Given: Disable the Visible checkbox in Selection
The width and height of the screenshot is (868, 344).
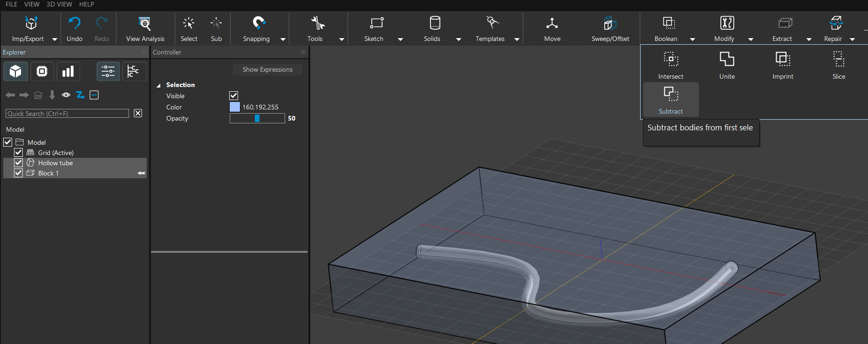Looking at the screenshot, I should [234, 96].
